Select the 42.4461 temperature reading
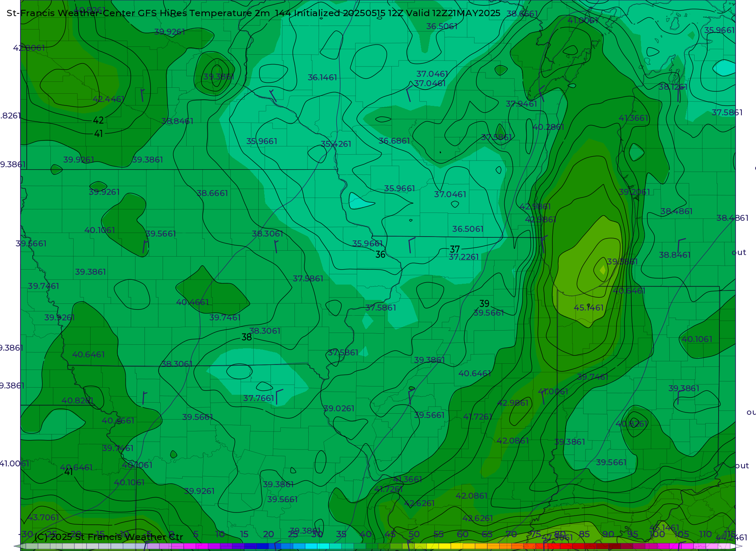This screenshot has height=551, width=756. point(109,99)
